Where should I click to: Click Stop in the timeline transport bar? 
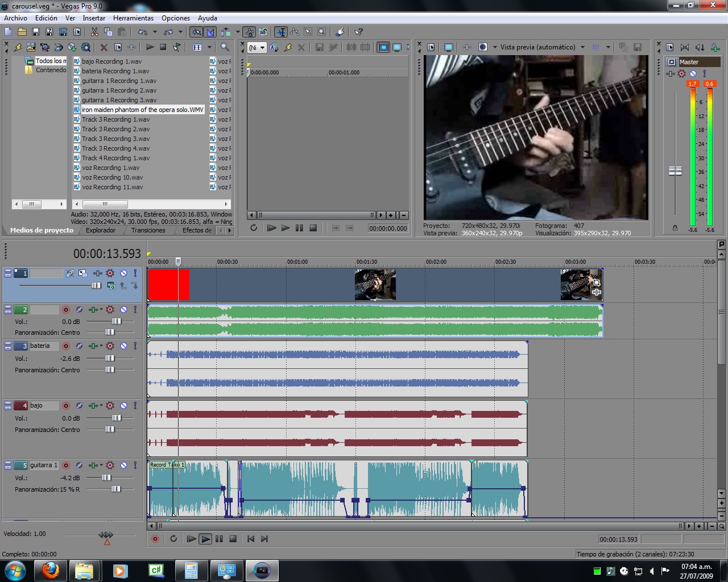pos(233,539)
